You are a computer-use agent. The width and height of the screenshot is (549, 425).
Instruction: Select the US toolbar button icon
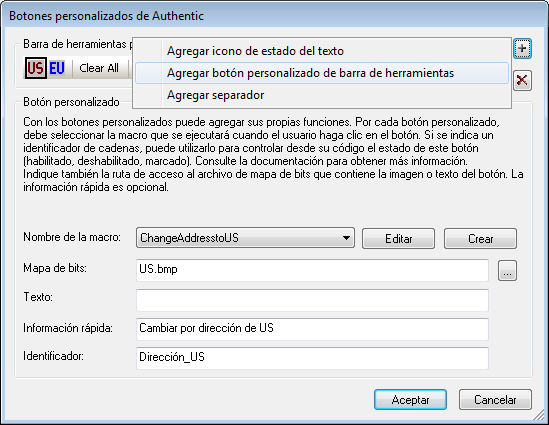coord(36,68)
